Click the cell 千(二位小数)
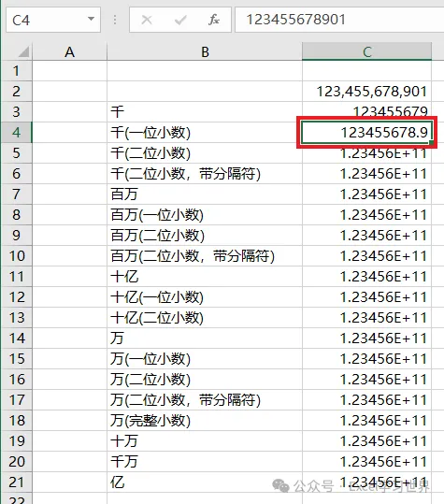Screen dimensions: 444x504 pyautogui.click(x=205, y=153)
